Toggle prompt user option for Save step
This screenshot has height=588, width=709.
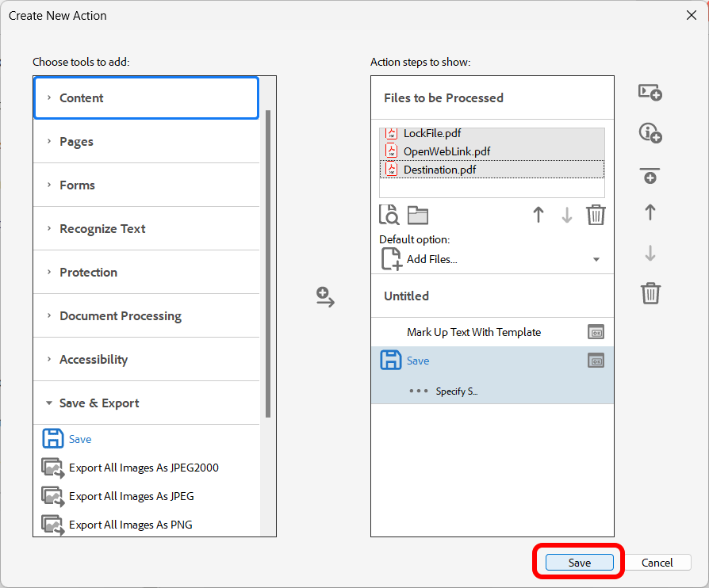pyautogui.click(x=596, y=361)
